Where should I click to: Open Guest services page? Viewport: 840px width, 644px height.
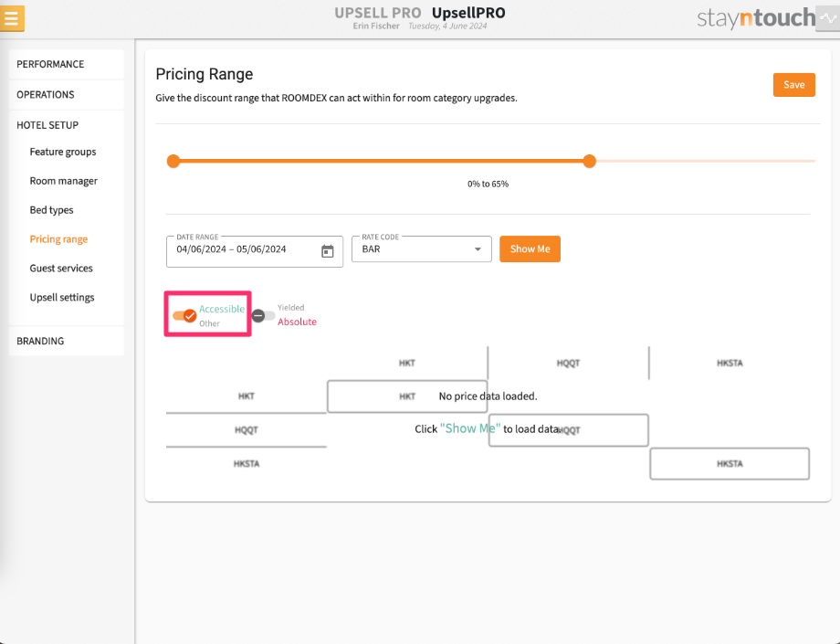(61, 269)
